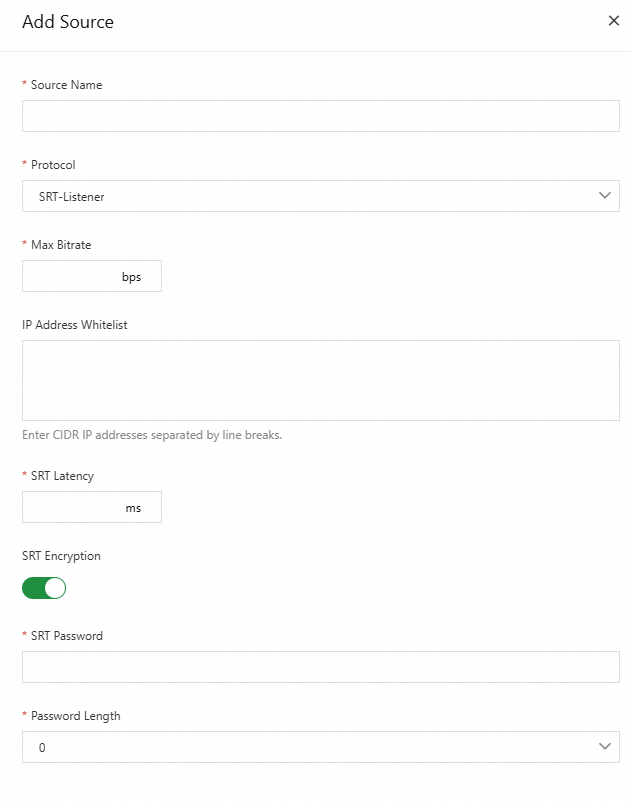Viewport: 631px width, 802px height.
Task: Click the Source Name label
Action: click(x=66, y=85)
